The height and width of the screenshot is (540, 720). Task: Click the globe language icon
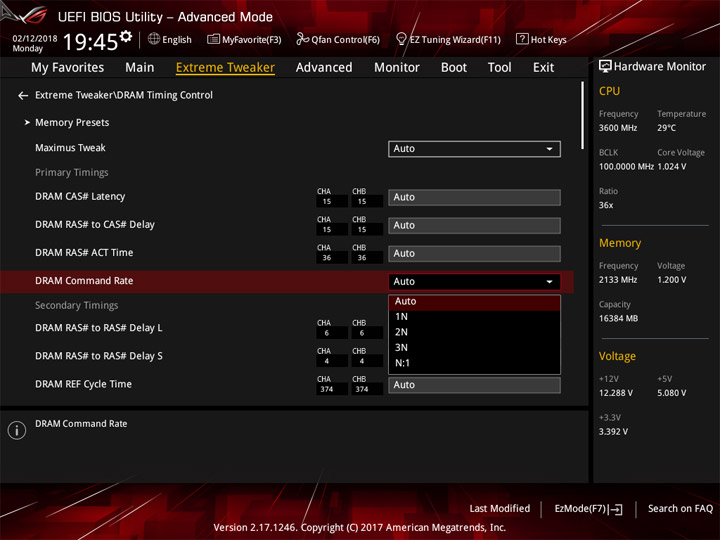pyautogui.click(x=154, y=39)
